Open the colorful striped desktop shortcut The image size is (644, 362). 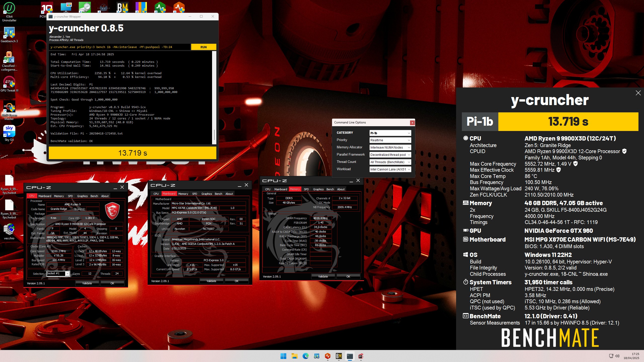(x=141, y=7)
